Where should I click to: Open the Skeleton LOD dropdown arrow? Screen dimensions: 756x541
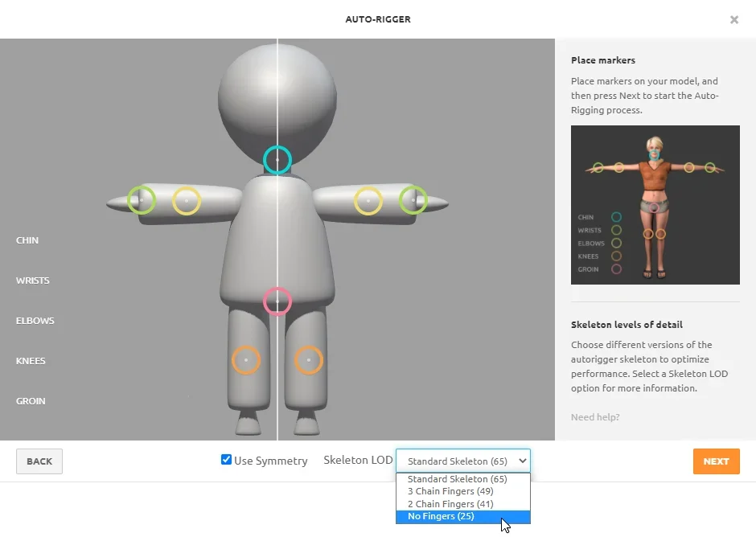(x=522, y=461)
